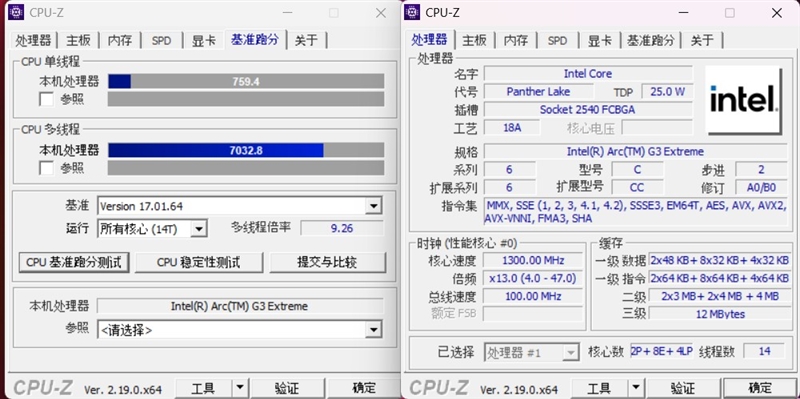Open SPD tab in right window
This screenshot has width=800, height=399.
[557, 40]
